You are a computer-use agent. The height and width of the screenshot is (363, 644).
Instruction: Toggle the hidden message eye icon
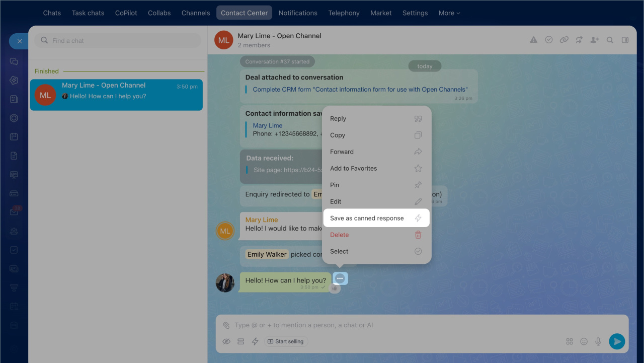tap(226, 341)
